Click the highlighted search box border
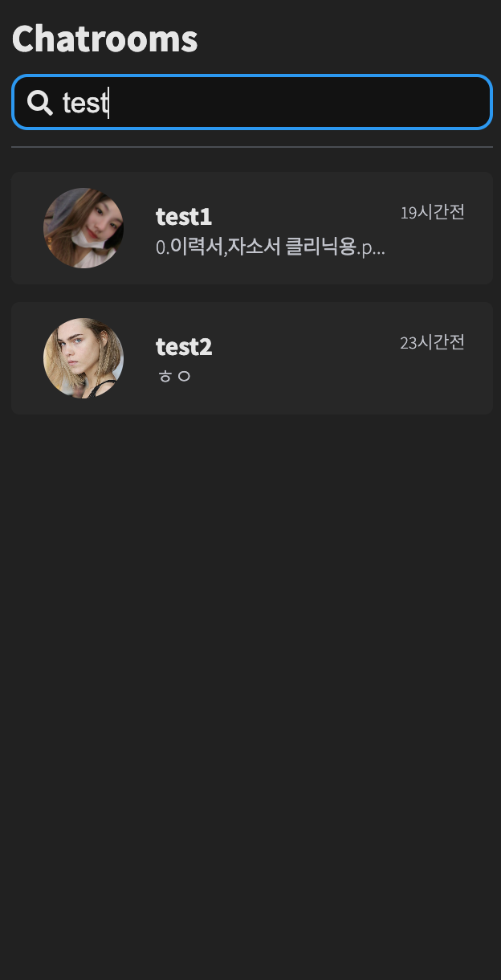Viewport: 501px width, 980px height. (250, 78)
